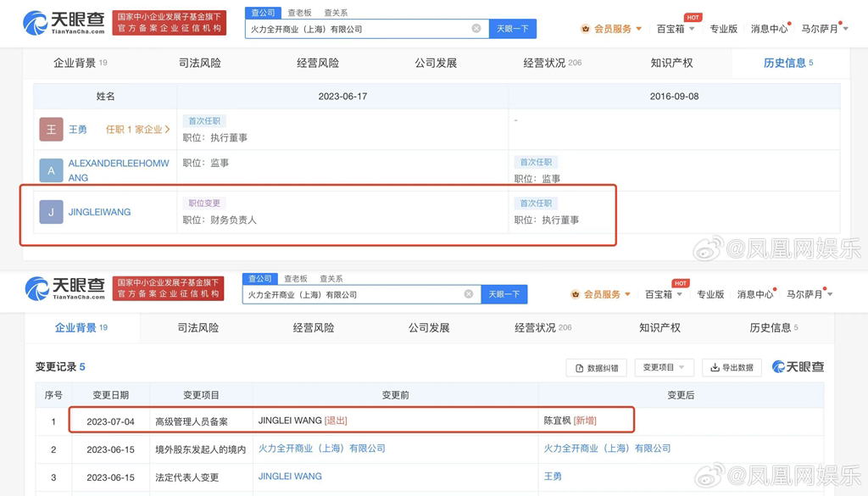Open 消息中心 on the 变更记录 page
The width and height of the screenshot is (868, 496).
(x=755, y=294)
